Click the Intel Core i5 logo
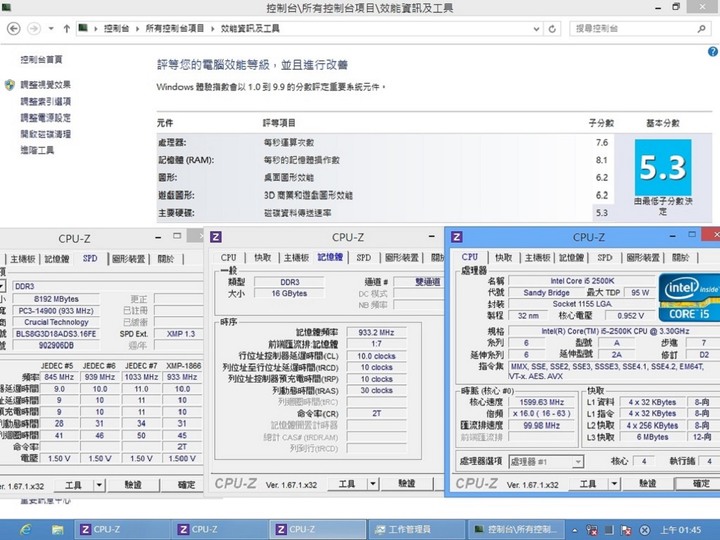 (689, 298)
